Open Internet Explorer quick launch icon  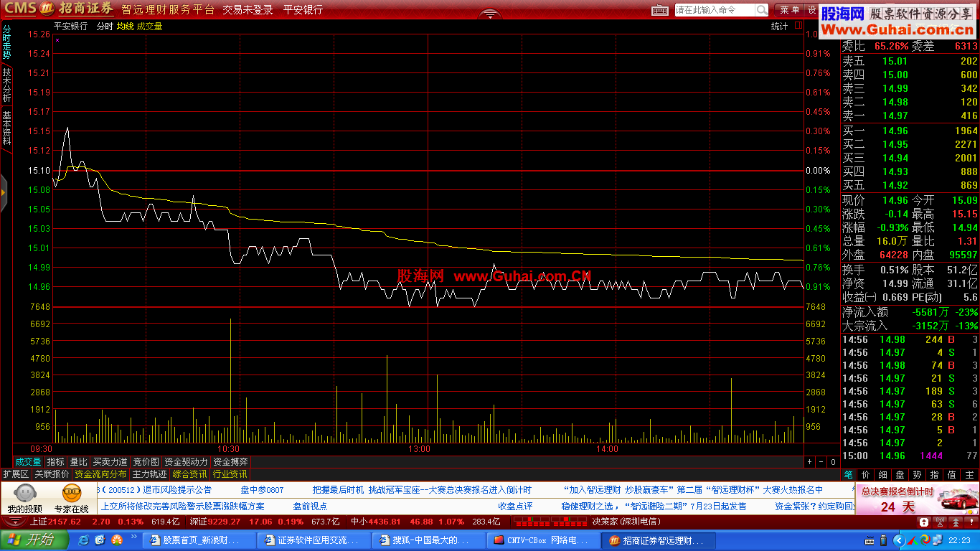[x=84, y=540]
